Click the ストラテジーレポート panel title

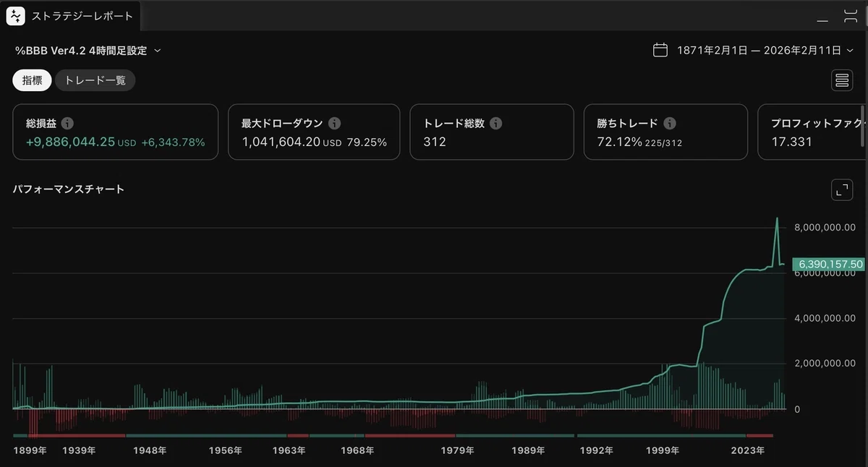(x=82, y=16)
